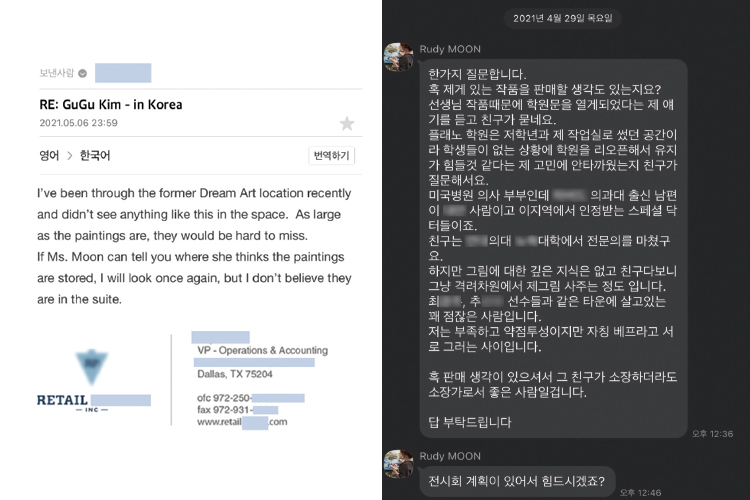Viewport: 750px width, 500px height.
Task: Click the ofc 972-250 office phone number
Action: click(x=251, y=398)
